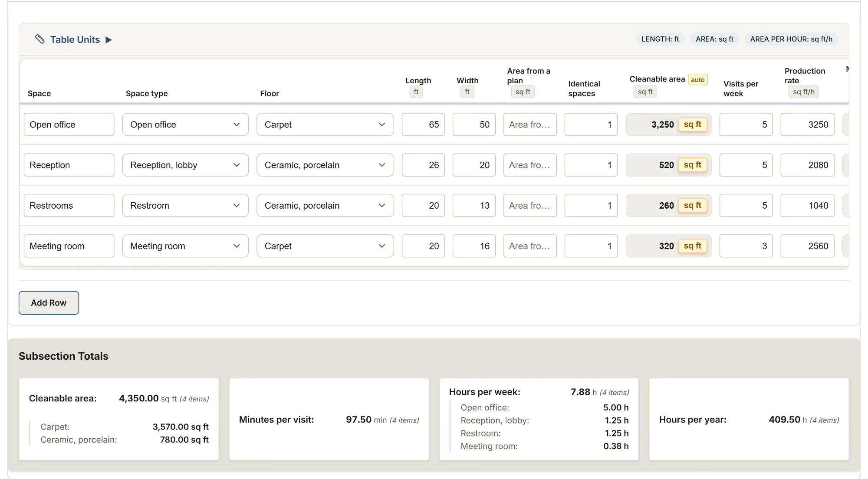This screenshot has width=868, height=479.
Task: Click the Table Units heading
Action: (x=75, y=39)
